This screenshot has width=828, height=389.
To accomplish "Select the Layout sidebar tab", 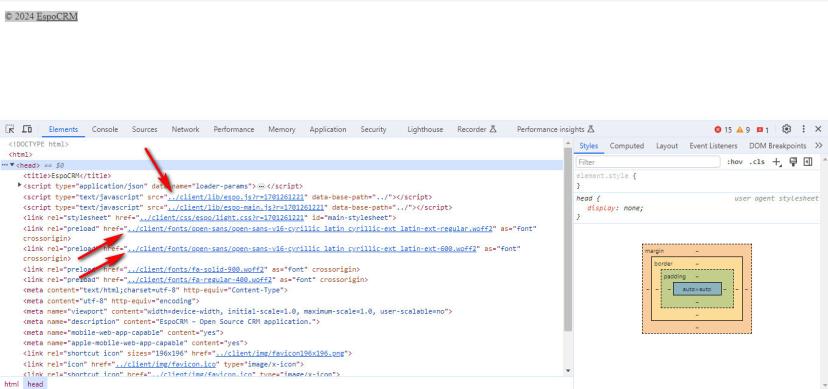I will (667, 146).
